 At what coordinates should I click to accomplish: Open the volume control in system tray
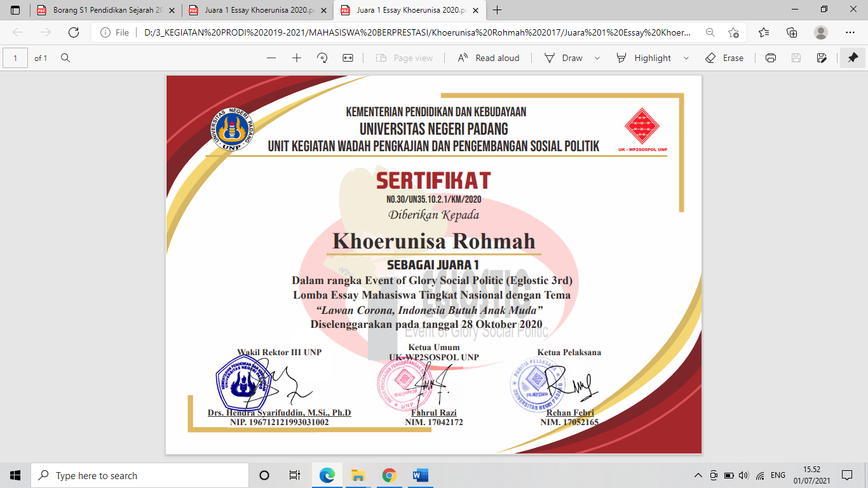point(744,475)
